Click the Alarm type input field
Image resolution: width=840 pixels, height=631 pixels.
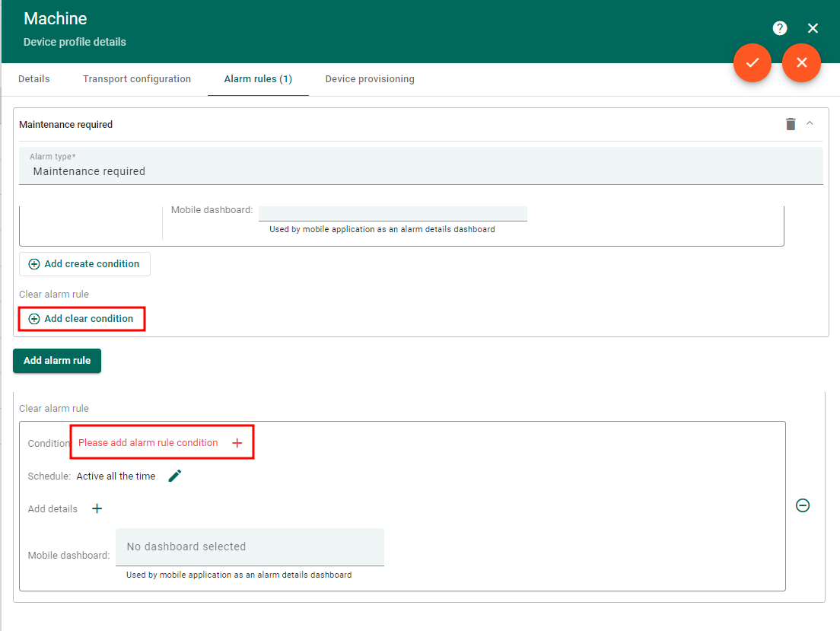pos(421,171)
